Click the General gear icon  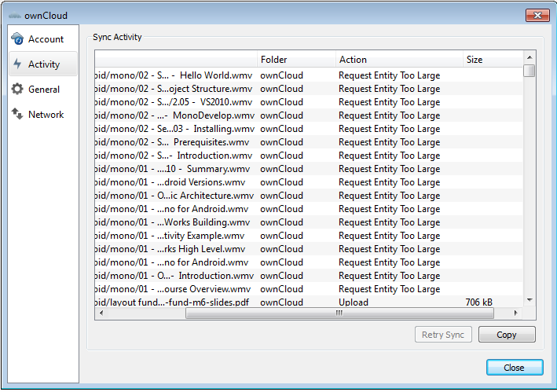(x=17, y=90)
